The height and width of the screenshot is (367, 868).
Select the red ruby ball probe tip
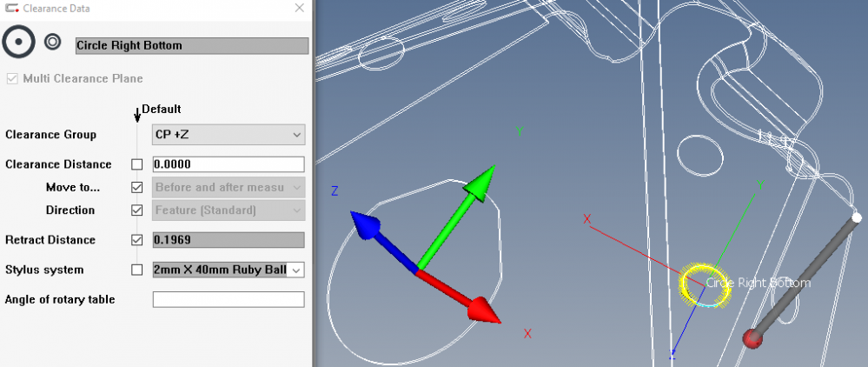752,338
